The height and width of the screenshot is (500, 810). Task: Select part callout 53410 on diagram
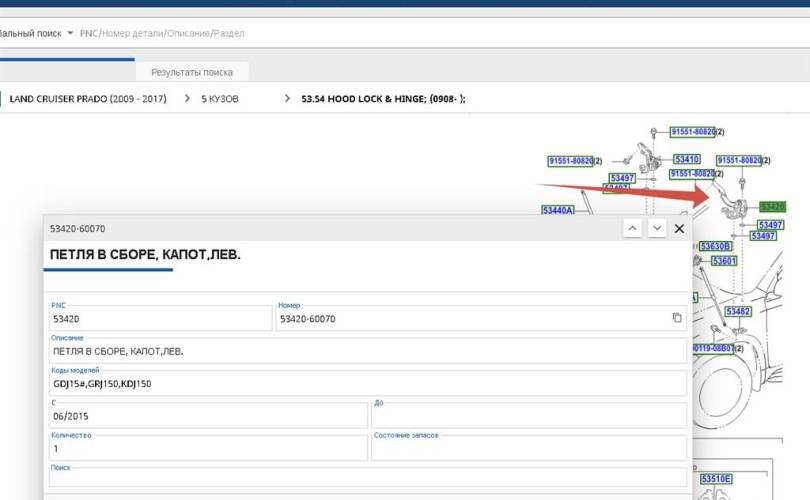[x=686, y=159]
